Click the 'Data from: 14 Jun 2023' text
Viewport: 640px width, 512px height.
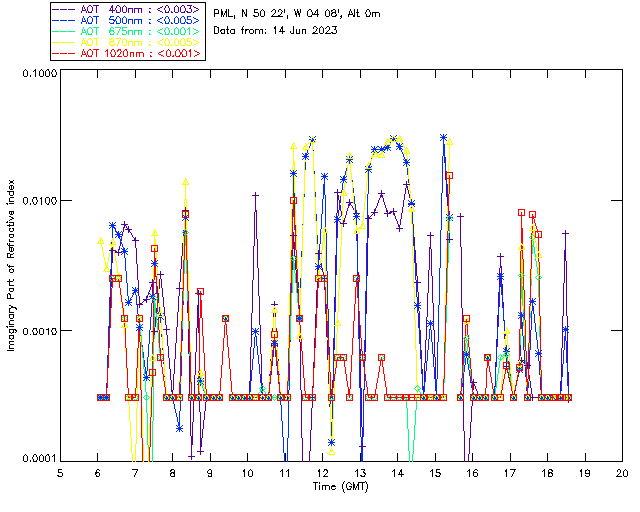pyautogui.click(x=275, y=30)
